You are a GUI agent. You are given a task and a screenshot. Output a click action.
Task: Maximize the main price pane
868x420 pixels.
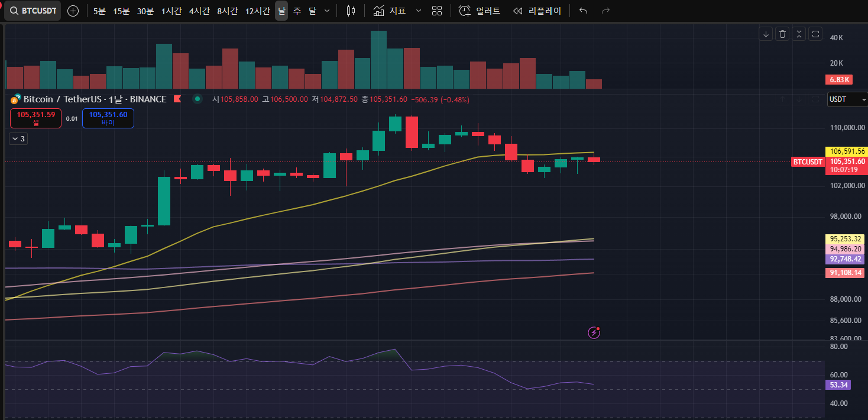[816, 99]
